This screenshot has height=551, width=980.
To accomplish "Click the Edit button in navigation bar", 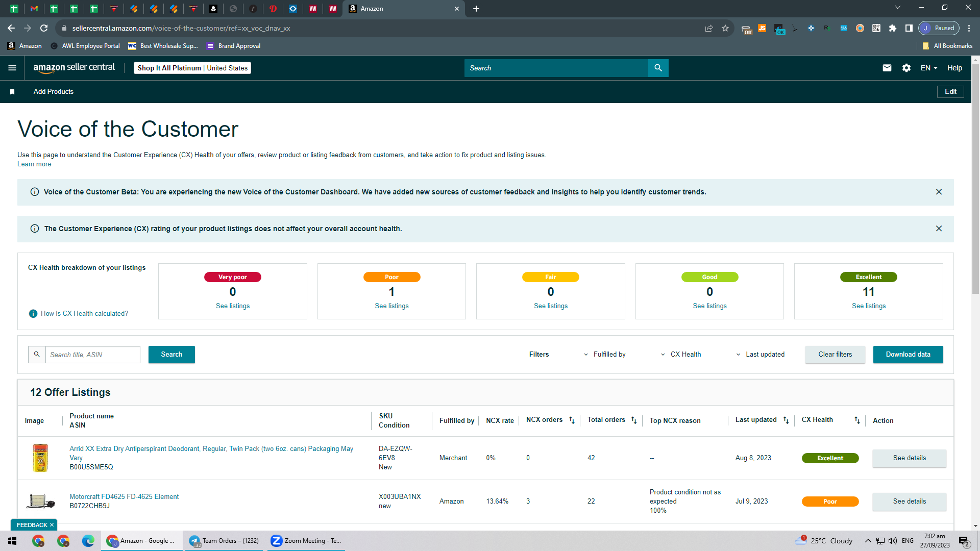I will (x=950, y=92).
